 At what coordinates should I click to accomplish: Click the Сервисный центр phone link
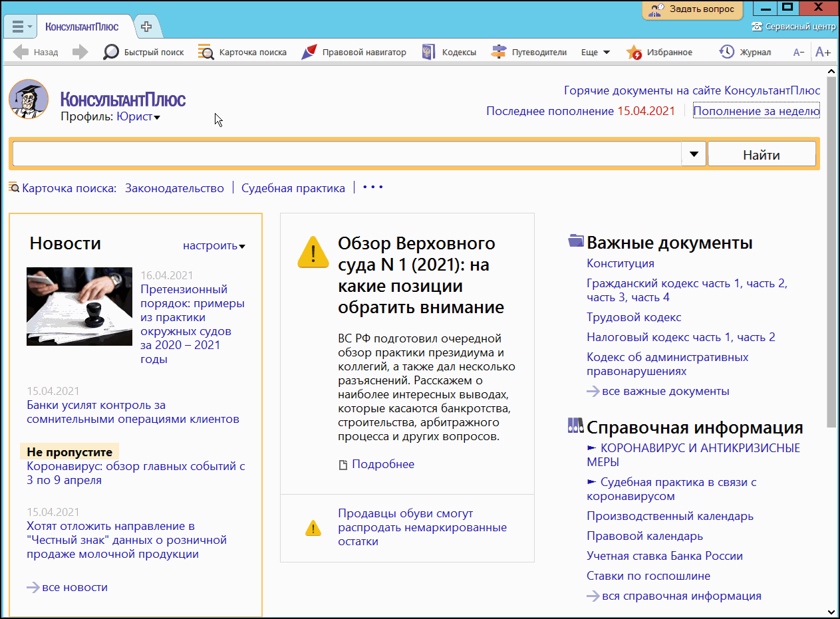tap(793, 27)
